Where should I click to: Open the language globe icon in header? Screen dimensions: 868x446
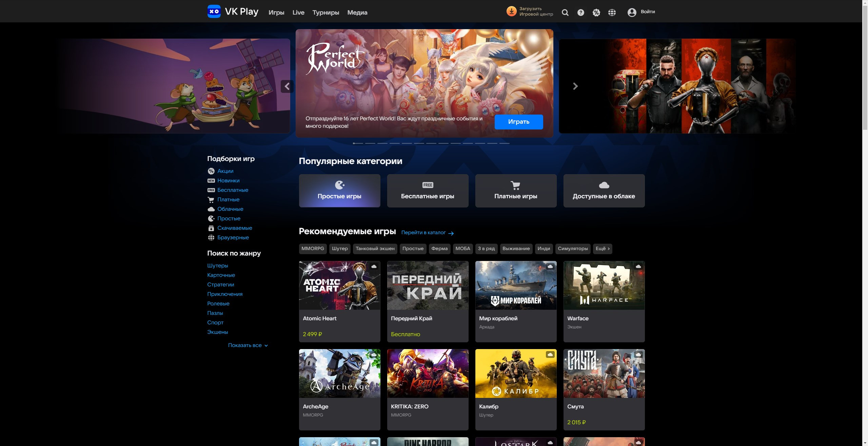[x=612, y=13]
